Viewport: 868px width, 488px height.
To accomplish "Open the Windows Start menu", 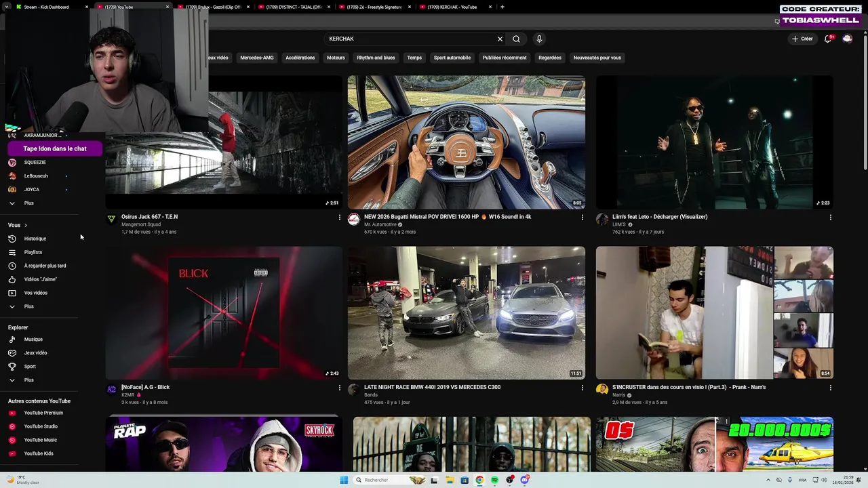I will (344, 480).
